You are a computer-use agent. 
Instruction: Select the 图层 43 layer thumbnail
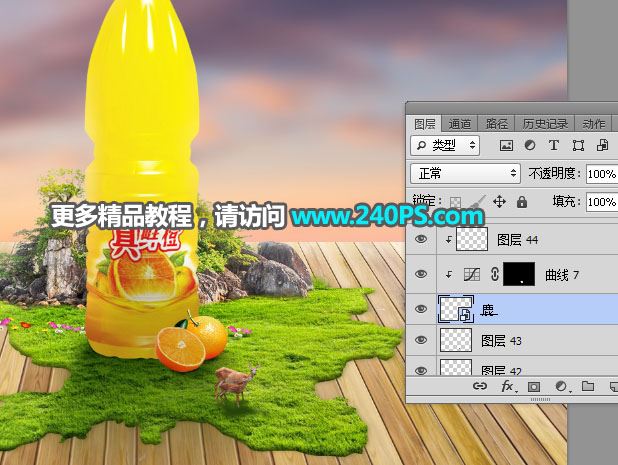coord(456,340)
